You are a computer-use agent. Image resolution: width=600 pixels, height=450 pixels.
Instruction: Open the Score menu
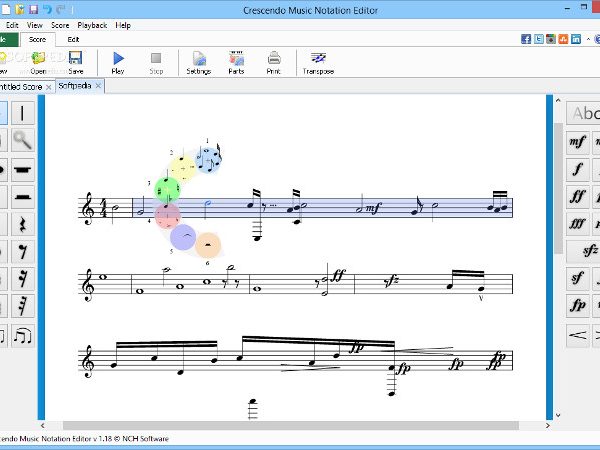[60, 25]
